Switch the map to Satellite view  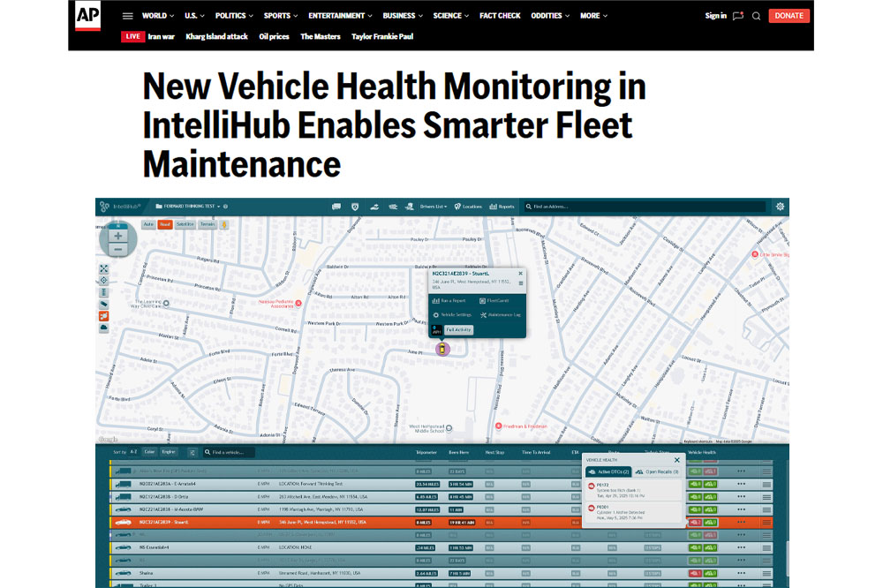pyautogui.click(x=185, y=224)
